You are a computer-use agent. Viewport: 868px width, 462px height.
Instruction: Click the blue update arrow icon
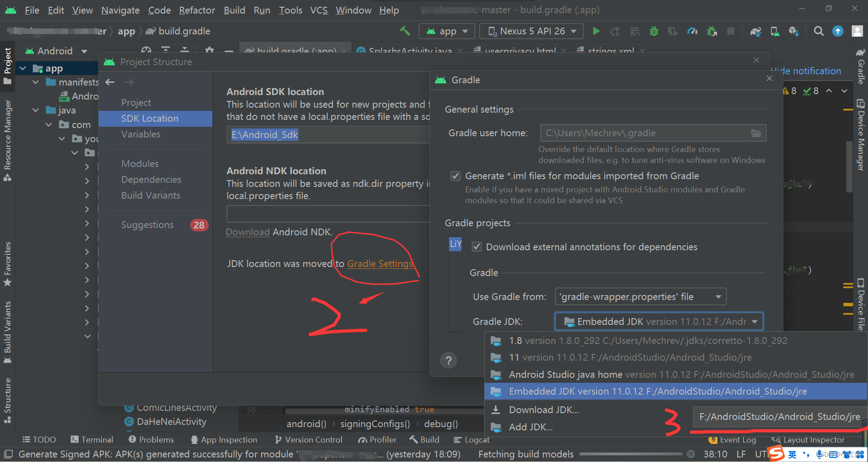(x=838, y=31)
